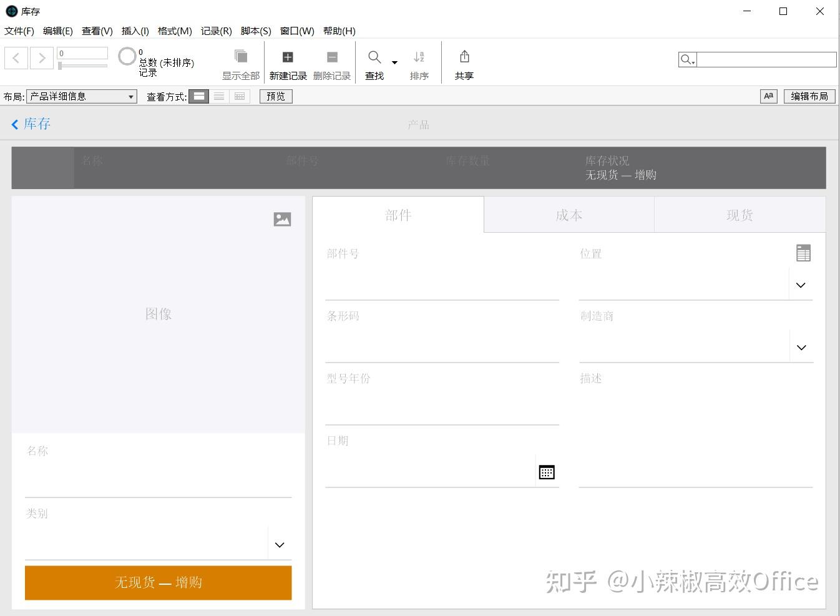Open the 布局 layout selector 产品详细信息
Viewport: 840px width, 616px height.
81,96
